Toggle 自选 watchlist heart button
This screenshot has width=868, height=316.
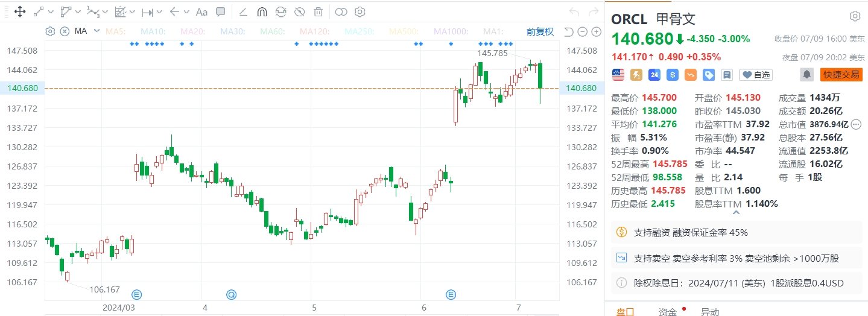(756, 75)
